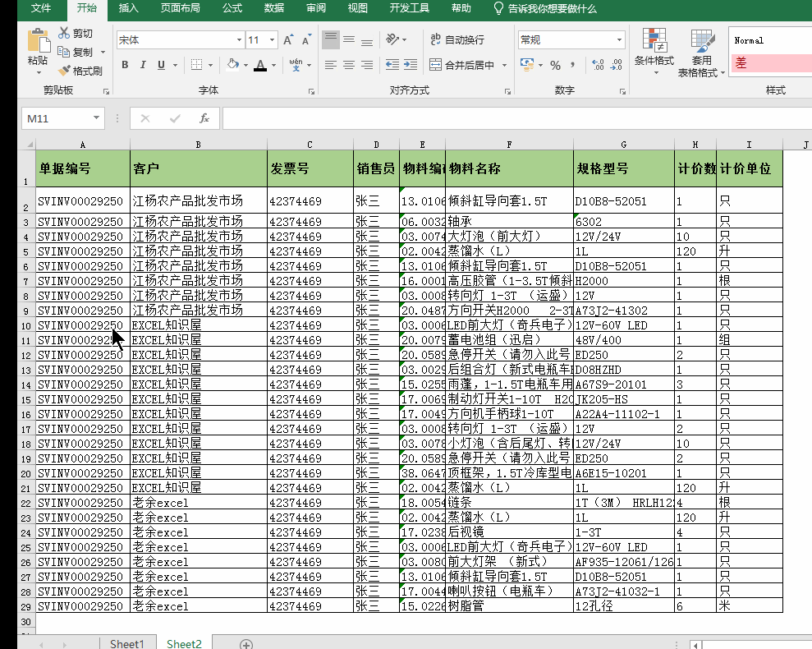Apply the font color A with black bar
812x649 pixels.
(260, 65)
